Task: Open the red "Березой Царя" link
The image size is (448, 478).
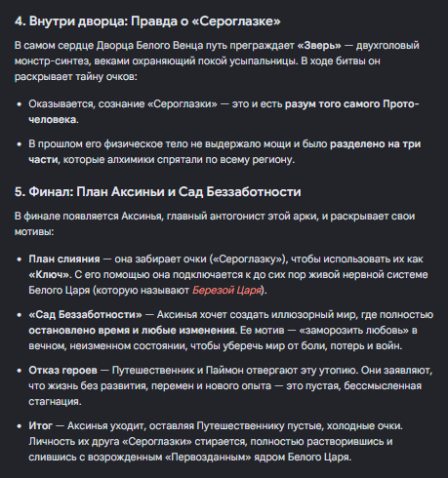Action: click(x=226, y=290)
